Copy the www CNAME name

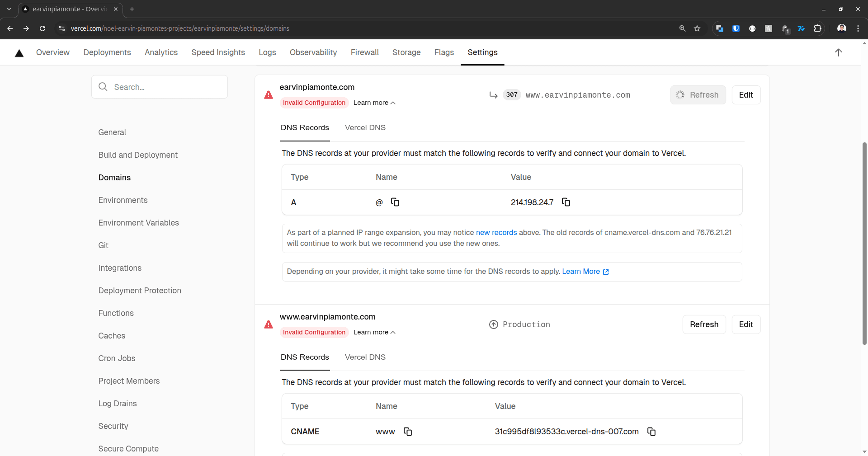407,432
